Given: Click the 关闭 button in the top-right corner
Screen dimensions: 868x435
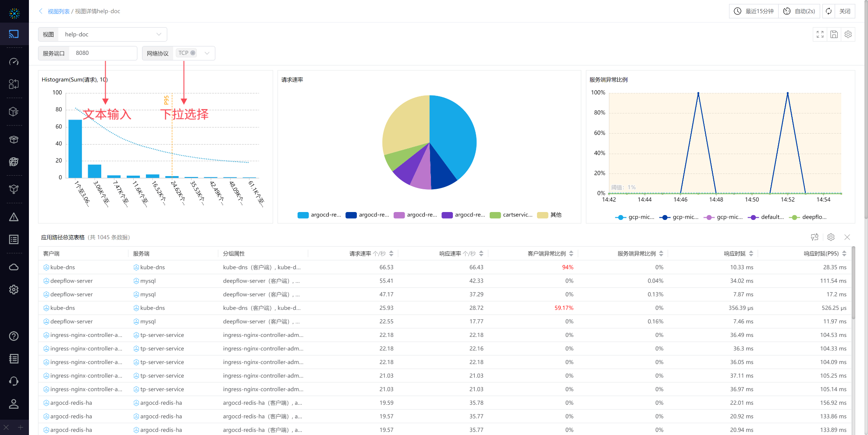Looking at the screenshot, I should click(x=845, y=11).
